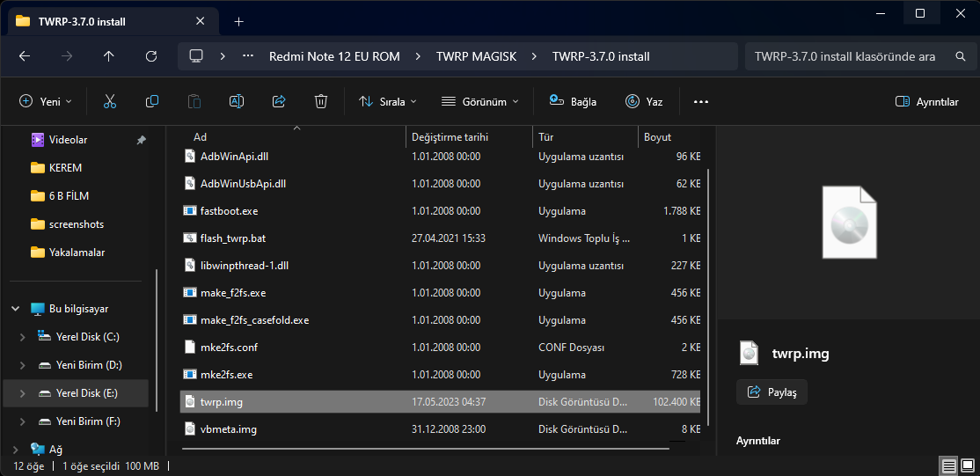Click the sidebar vertical scrollbar

click(157, 341)
